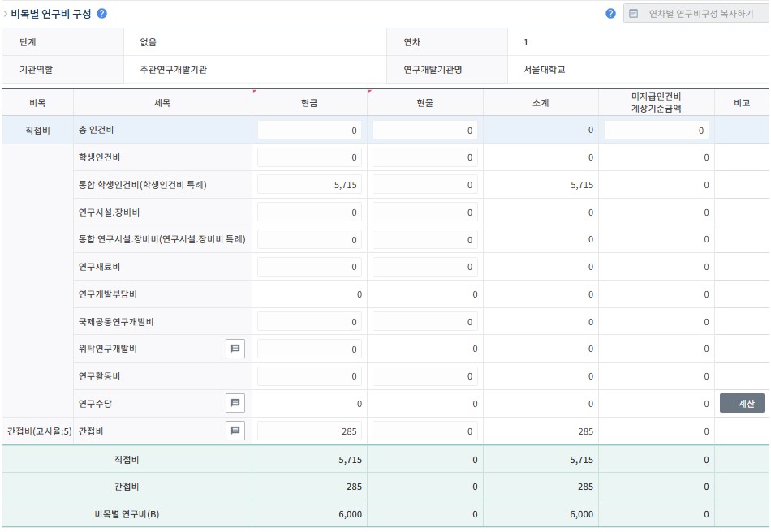
Task: Click 연구재료비 row label
Action: tap(99, 267)
